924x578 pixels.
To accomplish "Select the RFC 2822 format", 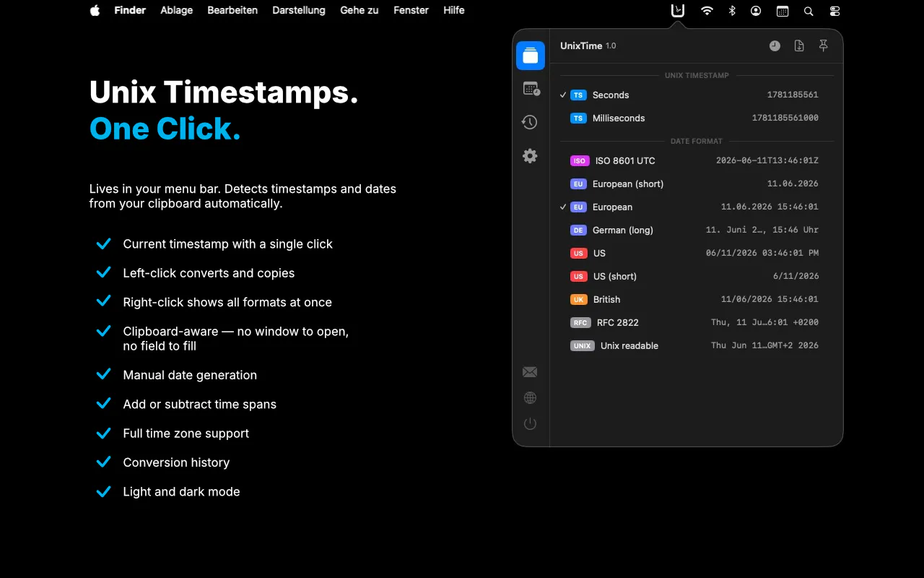I will pos(697,322).
